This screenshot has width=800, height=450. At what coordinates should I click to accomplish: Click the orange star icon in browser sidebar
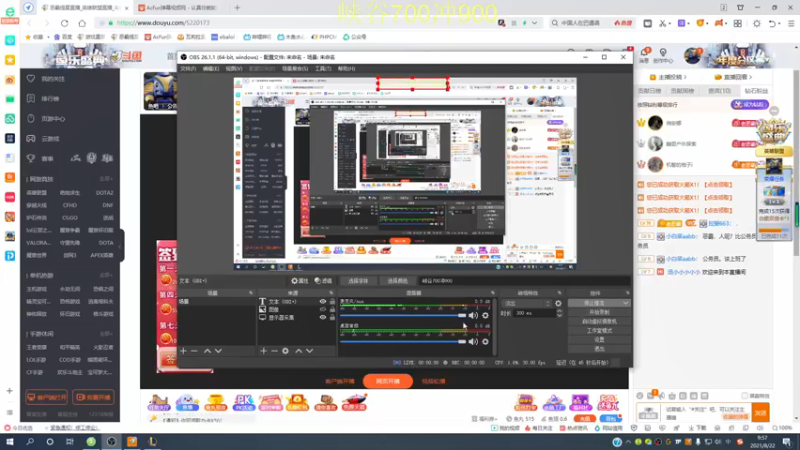pos(10,60)
